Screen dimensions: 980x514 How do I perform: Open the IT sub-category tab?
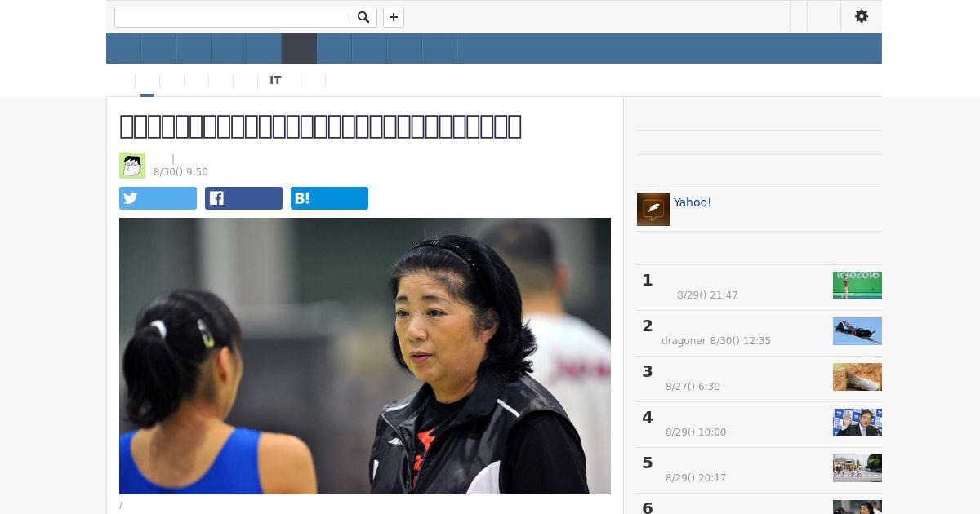[275, 80]
